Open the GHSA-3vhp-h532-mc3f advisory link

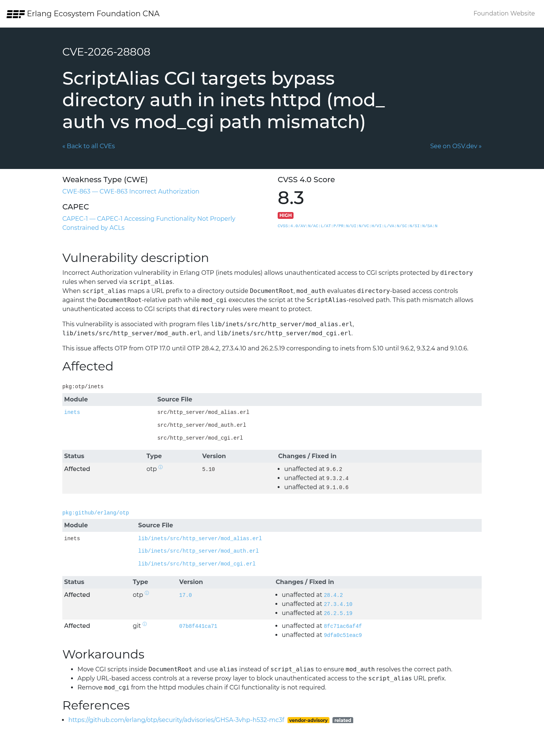[176, 720]
